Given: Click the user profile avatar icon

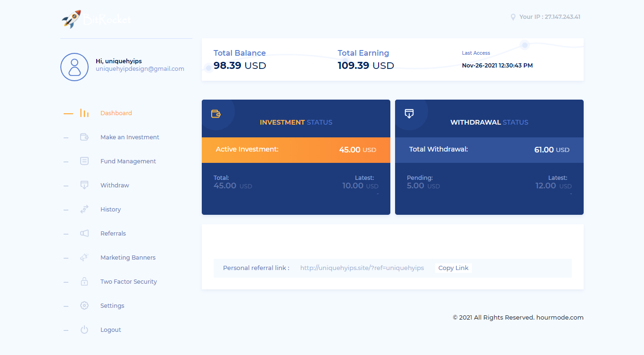Looking at the screenshot, I should [74, 67].
